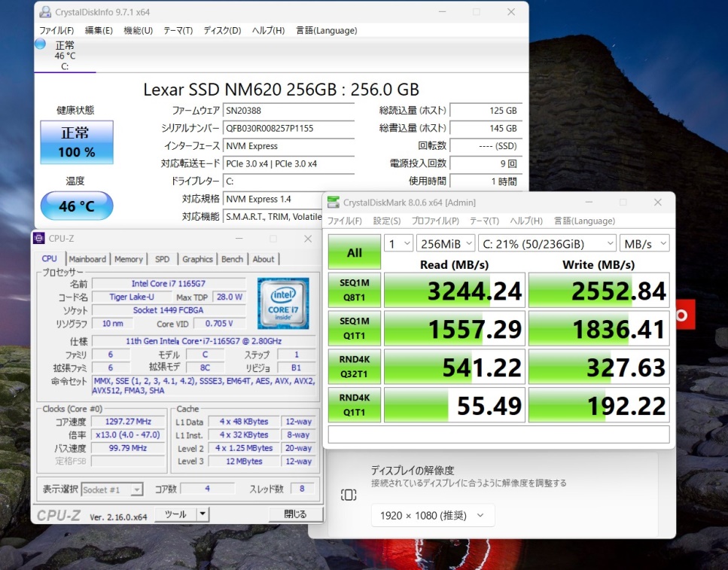
Task: Click the 2552.84 sequential write result
Action: tap(599, 291)
